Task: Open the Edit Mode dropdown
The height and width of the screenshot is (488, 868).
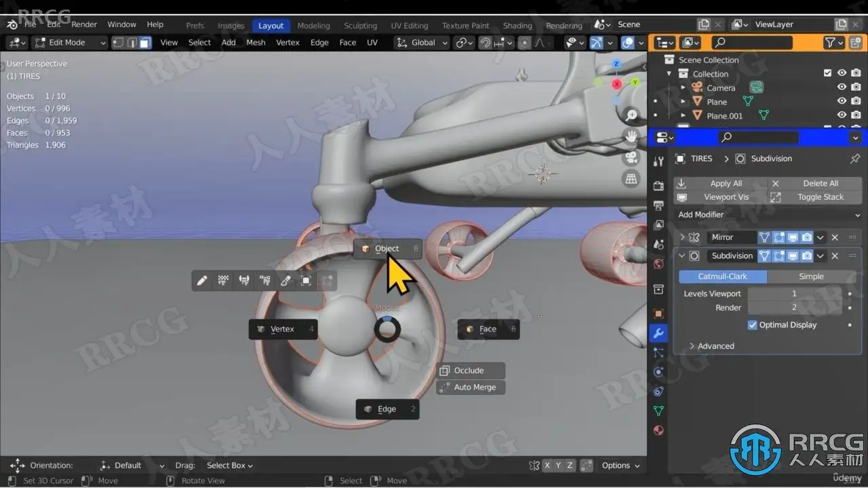Action: 70,42
